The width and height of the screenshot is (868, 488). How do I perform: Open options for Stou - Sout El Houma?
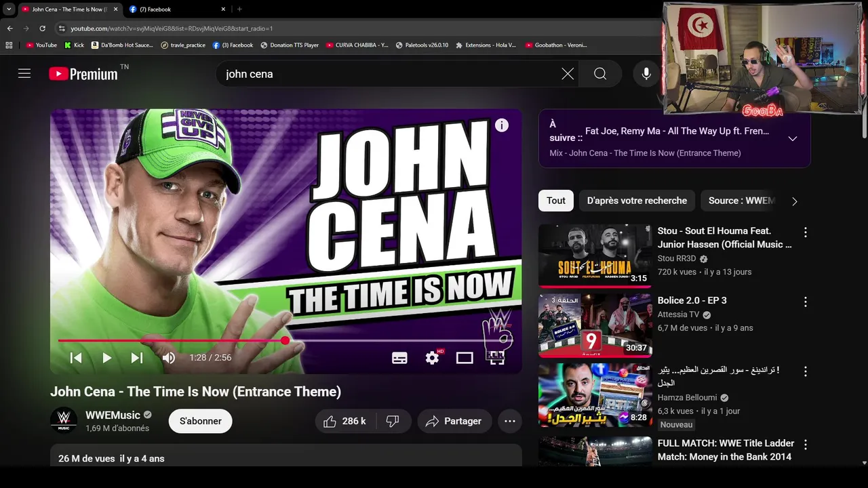point(806,232)
